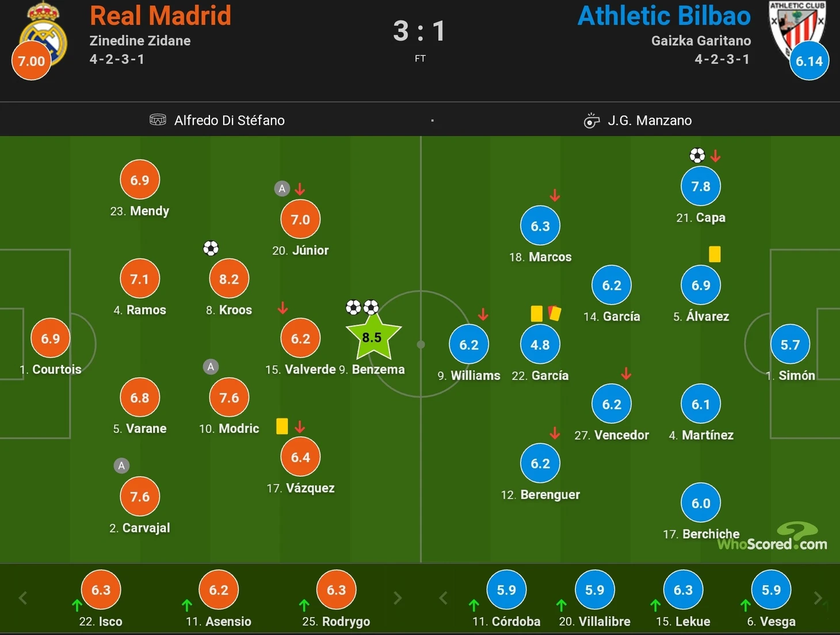Click the substitution arrow above Williams
The image size is (840, 635).
483,314
